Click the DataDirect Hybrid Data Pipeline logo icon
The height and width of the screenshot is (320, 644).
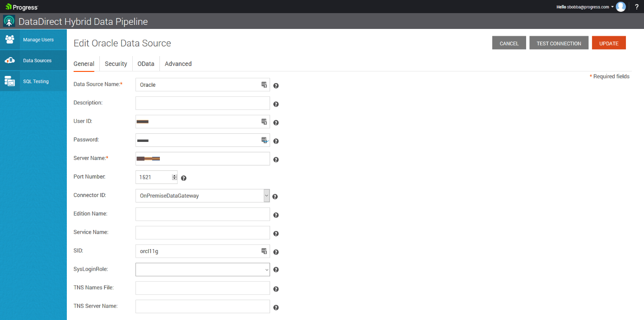(x=9, y=21)
